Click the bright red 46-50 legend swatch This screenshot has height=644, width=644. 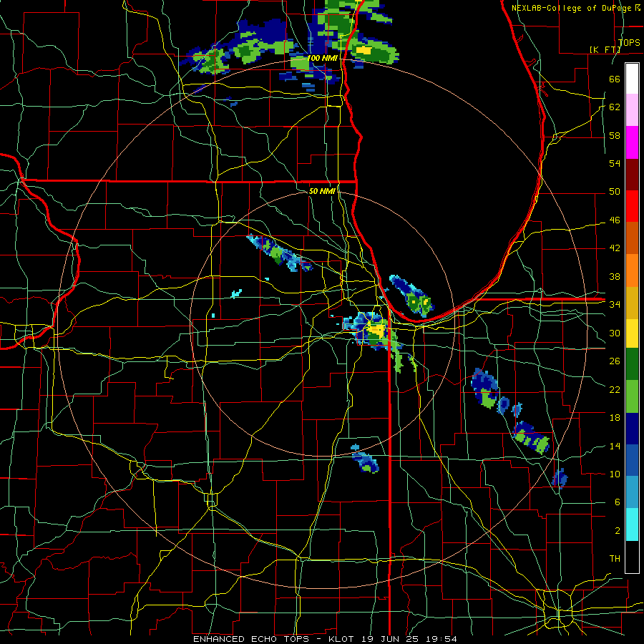[x=632, y=206]
